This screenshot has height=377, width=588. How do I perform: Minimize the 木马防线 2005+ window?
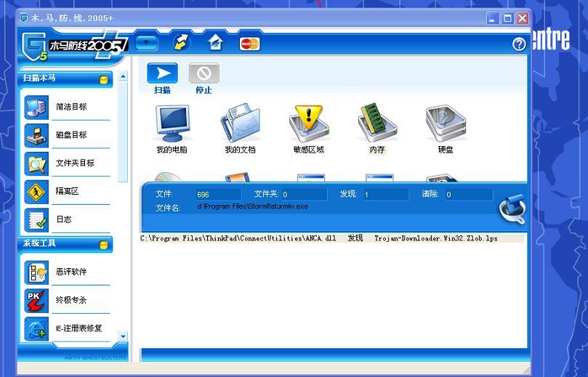(492, 18)
